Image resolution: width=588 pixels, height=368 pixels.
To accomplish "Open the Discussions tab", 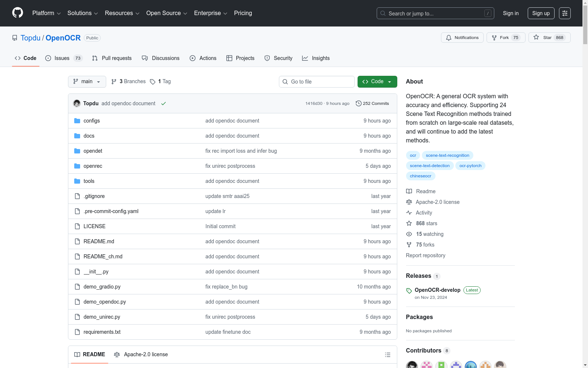I will pyautogui.click(x=161, y=58).
